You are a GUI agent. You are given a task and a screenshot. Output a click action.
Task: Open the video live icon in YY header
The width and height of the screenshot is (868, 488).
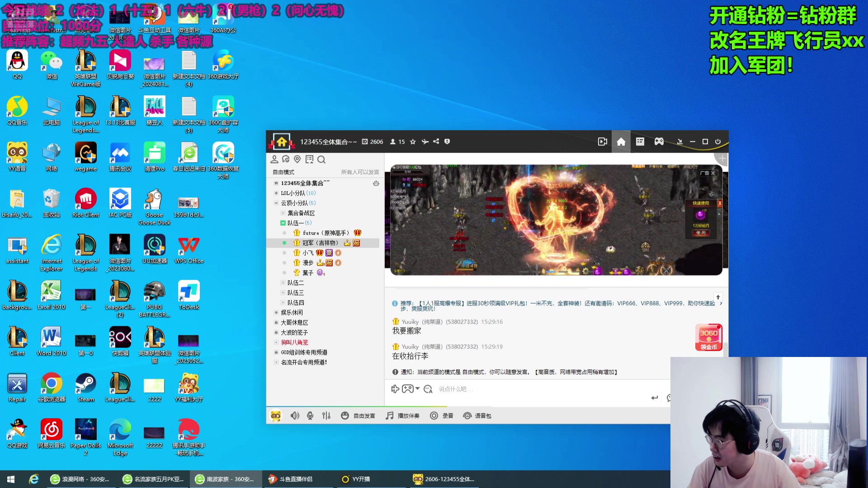602,142
